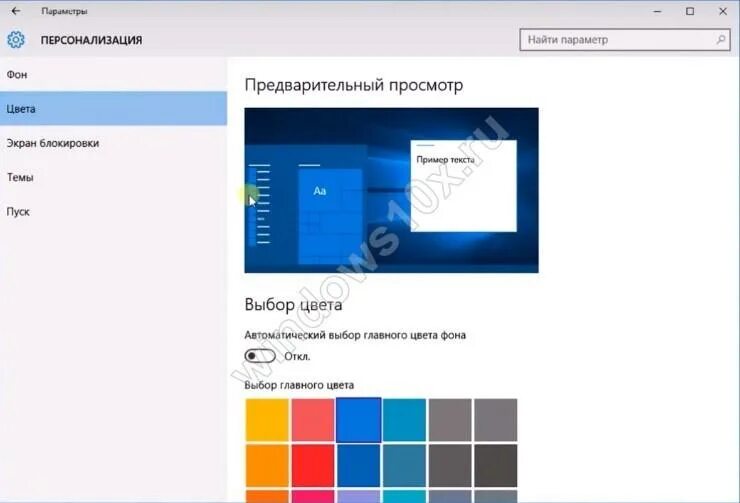The image size is (740, 503).
Task: Click the desktop preview image
Action: pyautogui.click(x=391, y=190)
